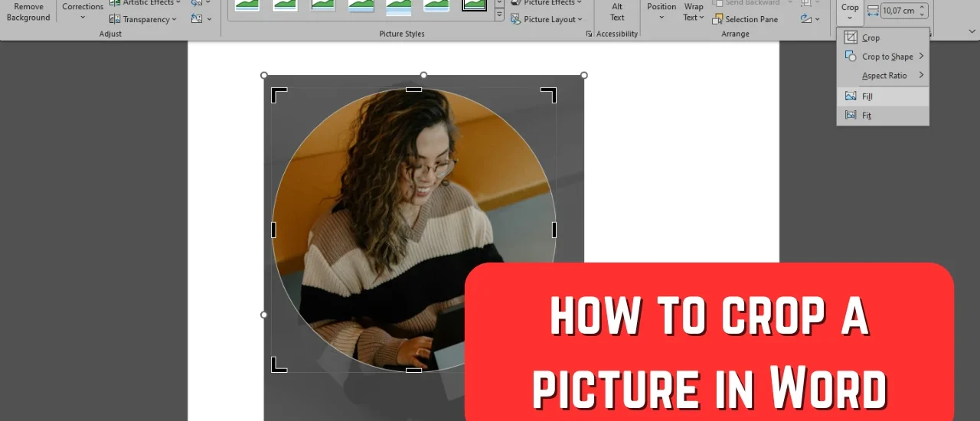
Task: Click the top-left round sizing handle
Action: coord(264,75)
